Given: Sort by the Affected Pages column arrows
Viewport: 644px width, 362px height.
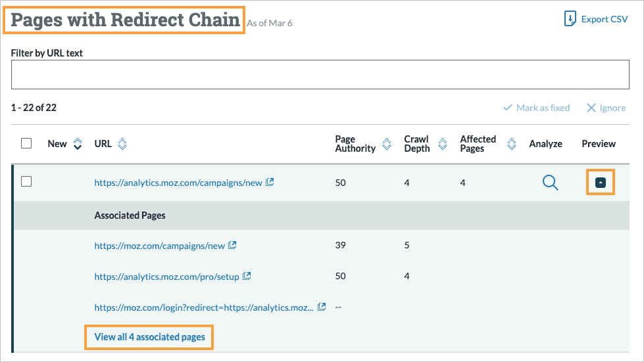Looking at the screenshot, I should point(510,144).
